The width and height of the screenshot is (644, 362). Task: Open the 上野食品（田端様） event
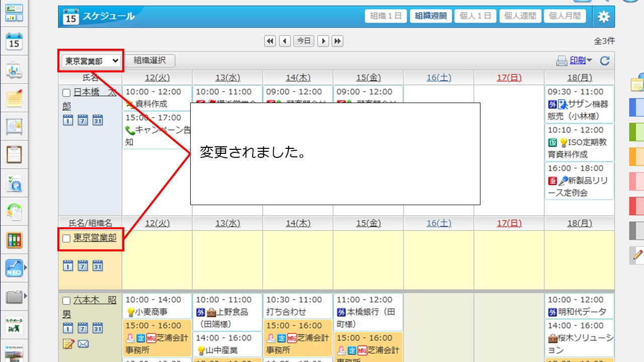tap(227, 312)
